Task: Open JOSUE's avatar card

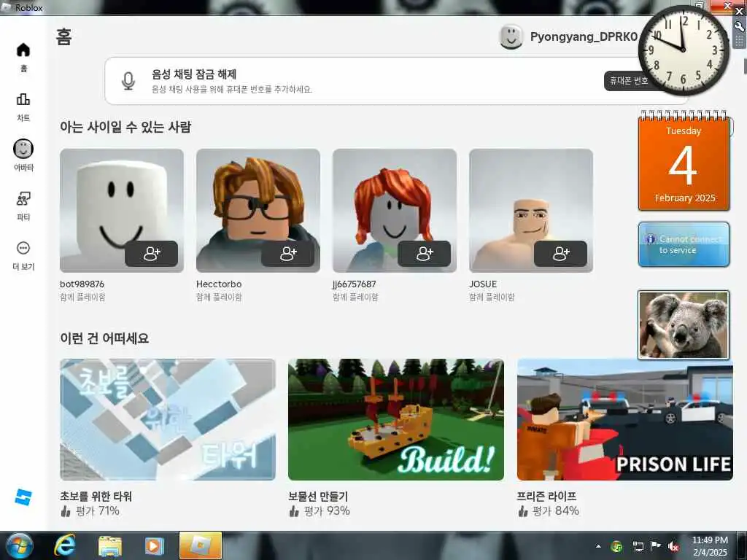Action: [x=531, y=211]
